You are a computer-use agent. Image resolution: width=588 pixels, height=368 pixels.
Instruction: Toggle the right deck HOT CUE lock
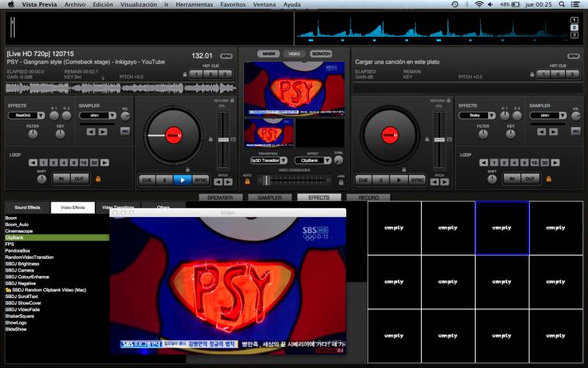click(x=532, y=74)
